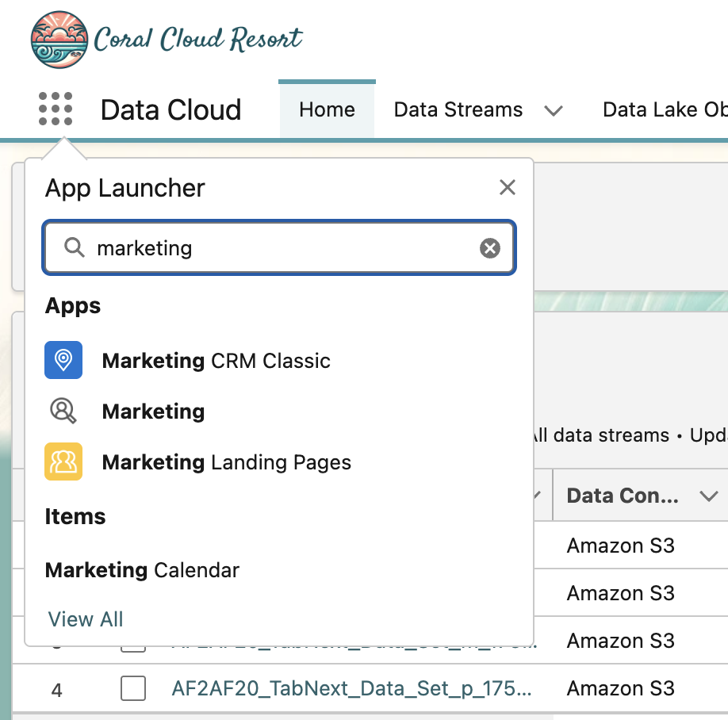The width and height of the screenshot is (728, 720).
Task: Click the search magnifier icon in App Launcher
Action: [x=75, y=248]
